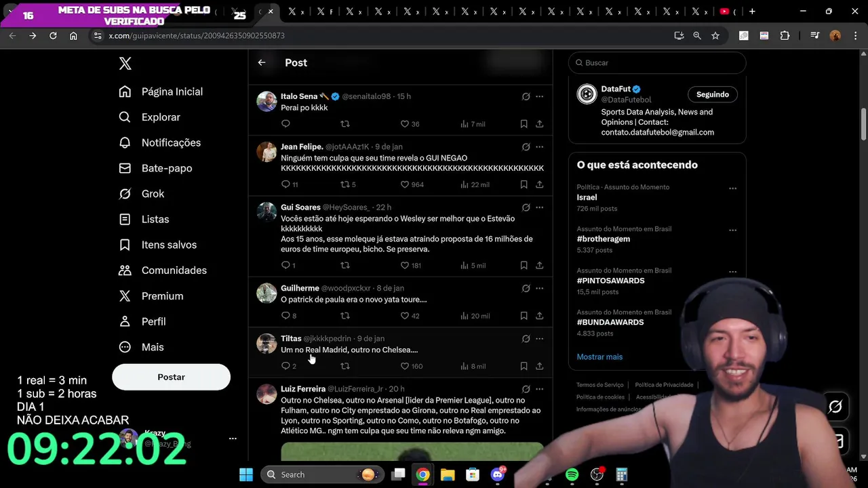The height and width of the screenshot is (488, 868).
Task: Open Grok icon on Luiz Ferreira's post
Action: [526, 390]
